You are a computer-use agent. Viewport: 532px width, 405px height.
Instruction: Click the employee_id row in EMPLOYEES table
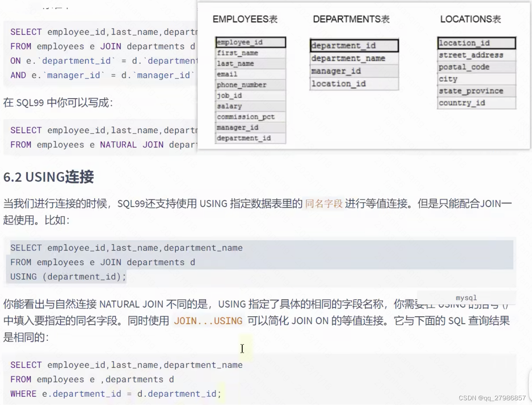[251, 42]
